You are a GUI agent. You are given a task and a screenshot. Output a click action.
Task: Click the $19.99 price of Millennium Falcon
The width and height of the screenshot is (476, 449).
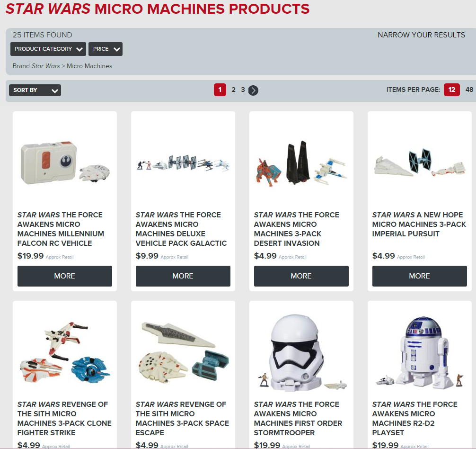[31, 256]
